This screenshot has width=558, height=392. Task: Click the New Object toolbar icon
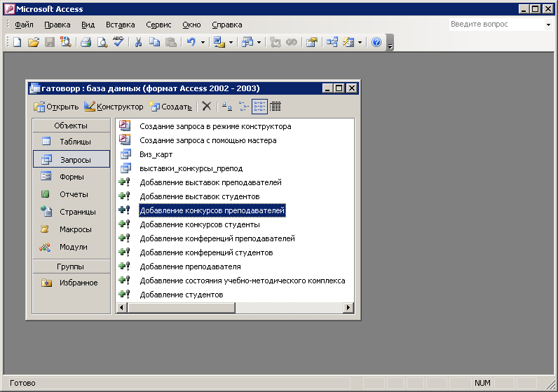(x=348, y=42)
